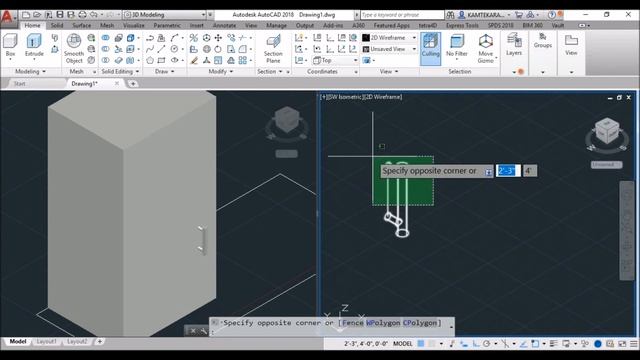Toggle ortho mode in status bar

pyautogui.click(x=476, y=344)
